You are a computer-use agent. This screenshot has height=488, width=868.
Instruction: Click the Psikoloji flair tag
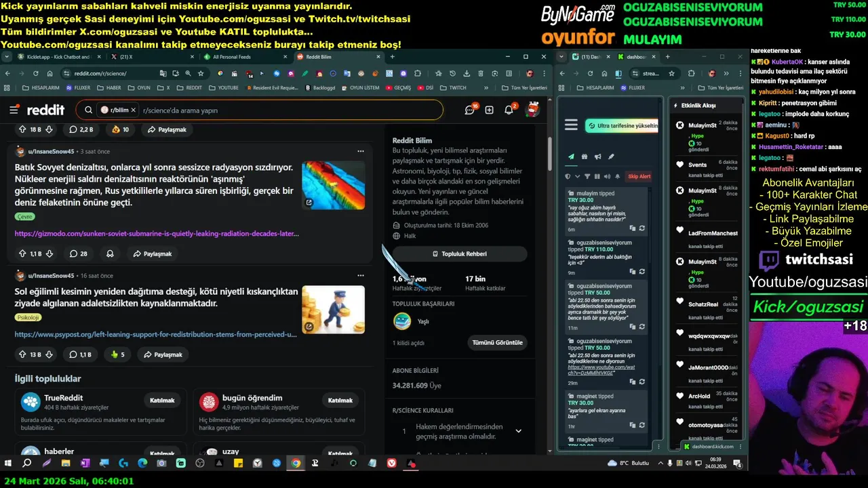click(28, 317)
